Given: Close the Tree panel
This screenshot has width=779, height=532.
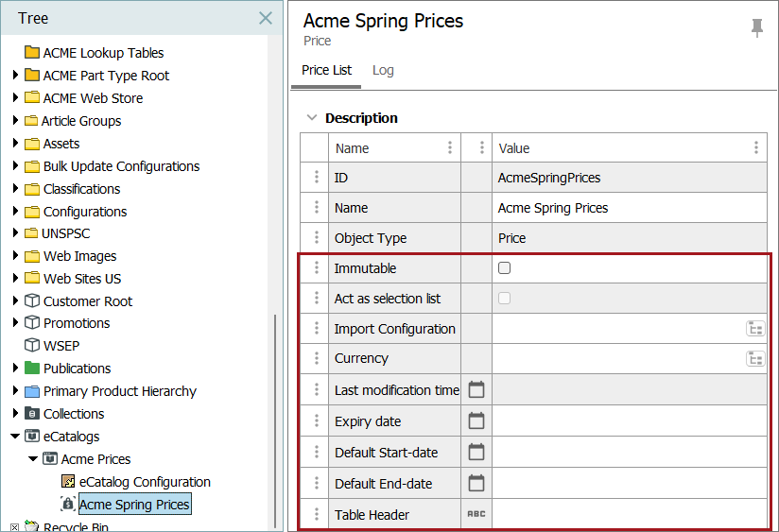Looking at the screenshot, I should click(266, 18).
